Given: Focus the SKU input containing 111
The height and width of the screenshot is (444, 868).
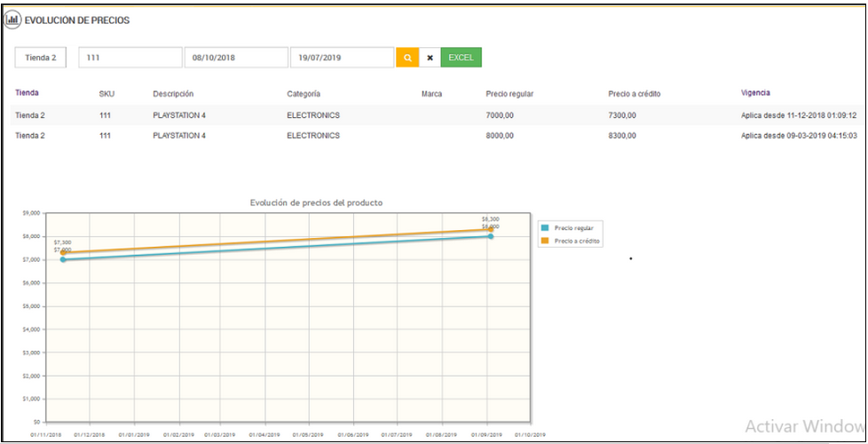Looking at the screenshot, I should 130,58.
